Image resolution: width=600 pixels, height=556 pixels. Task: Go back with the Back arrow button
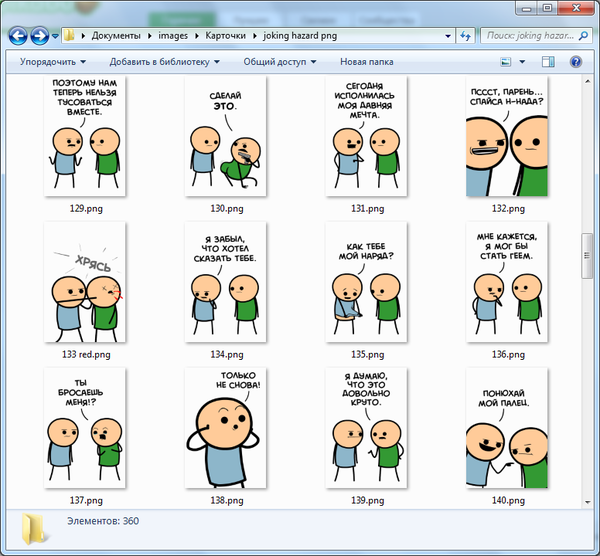point(18,36)
